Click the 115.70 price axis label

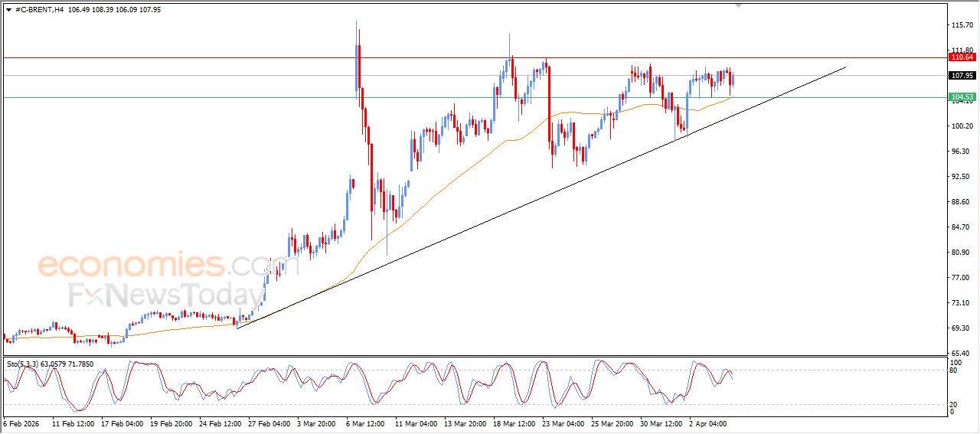pyautogui.click(x=961, y=25)
